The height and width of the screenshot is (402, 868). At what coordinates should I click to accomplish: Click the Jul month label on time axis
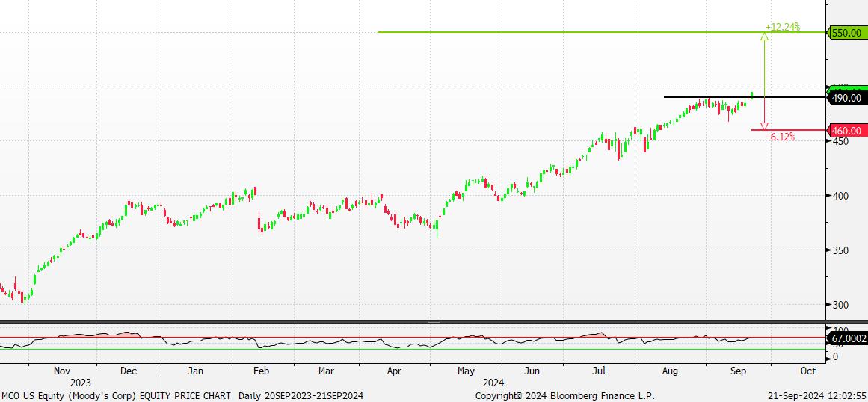click(x=600, y=371)
